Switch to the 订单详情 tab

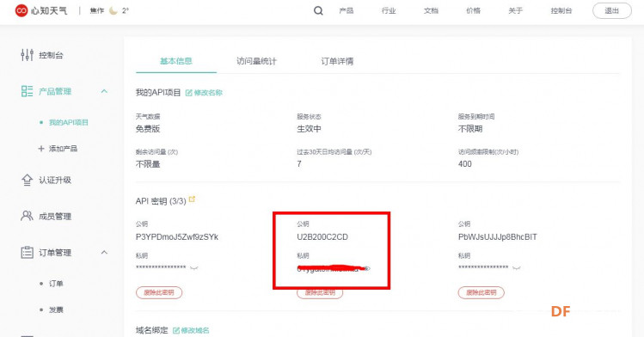337,61
